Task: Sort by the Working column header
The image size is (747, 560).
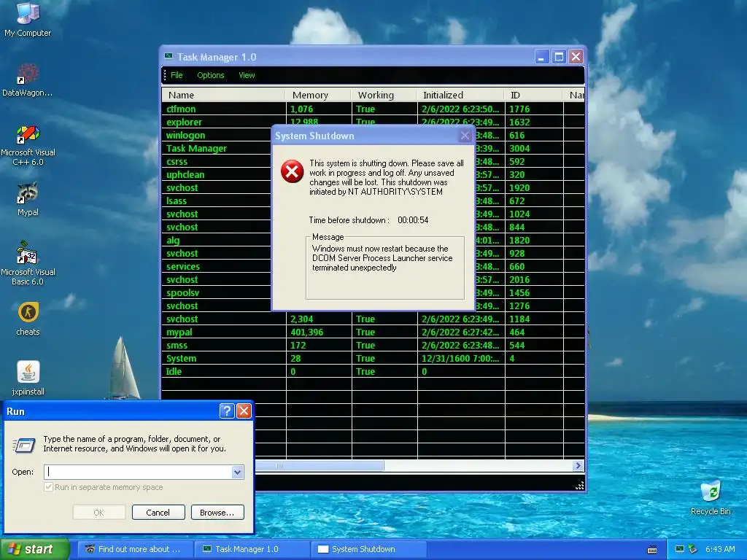Action: click(384, 95)
